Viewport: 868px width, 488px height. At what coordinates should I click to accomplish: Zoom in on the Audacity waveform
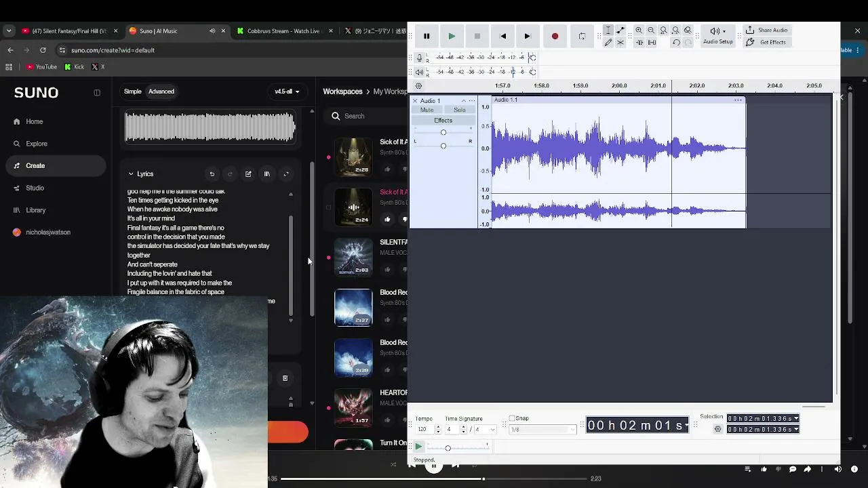639,30
